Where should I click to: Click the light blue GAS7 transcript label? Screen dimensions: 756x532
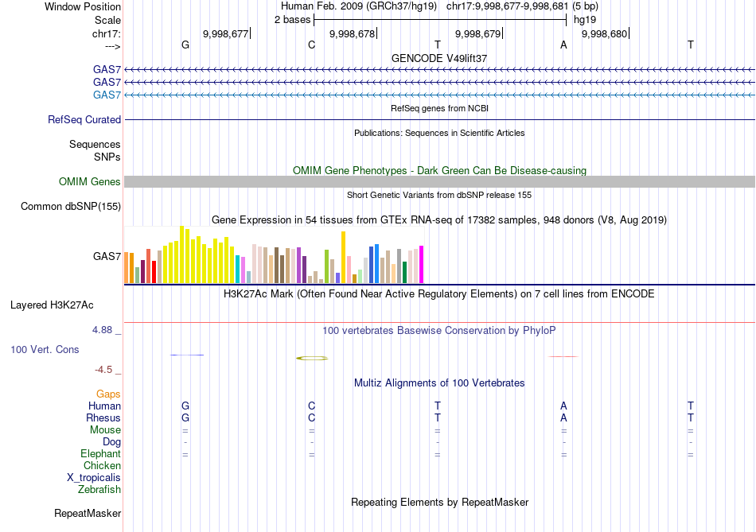(107, 95)
